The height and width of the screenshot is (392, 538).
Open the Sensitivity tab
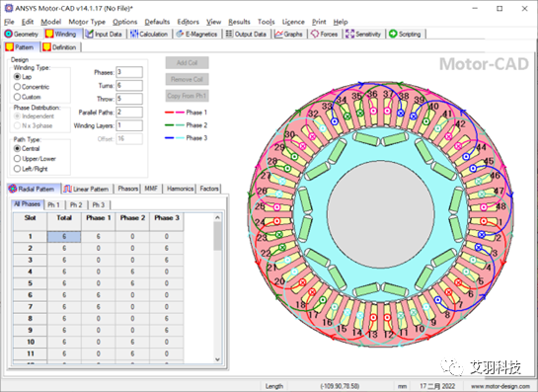pos(363,34)
